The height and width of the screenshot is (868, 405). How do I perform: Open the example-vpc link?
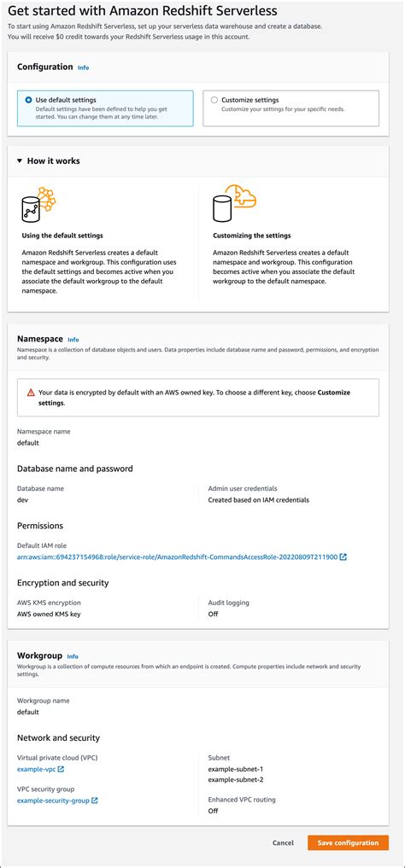point(36,769)
